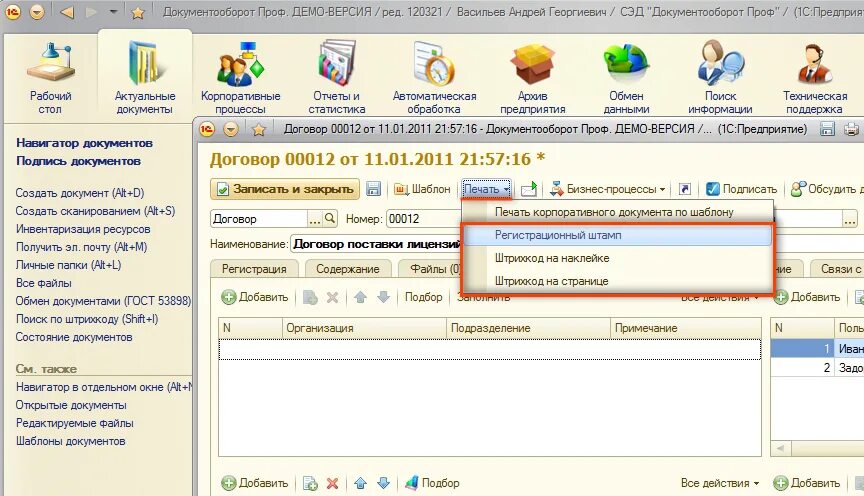Switch to the Файлы tab
Image resolution: width=864 pixels, height=496 pixels.
point(431,269)
